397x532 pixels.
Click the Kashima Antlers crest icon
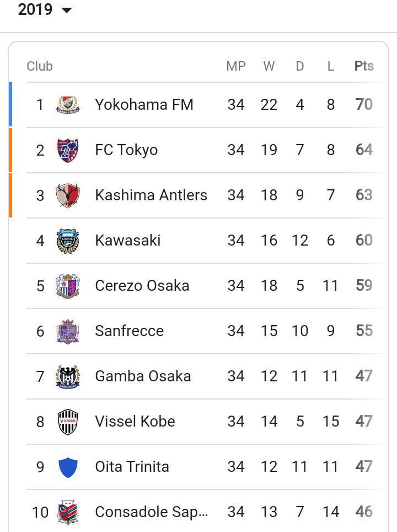(x=68, y=195)
